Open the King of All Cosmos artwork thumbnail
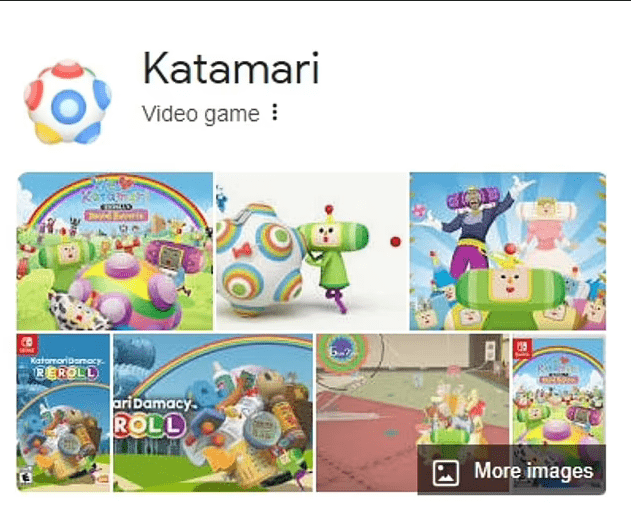This screenshot has height=517, width=631. (508, 251)
